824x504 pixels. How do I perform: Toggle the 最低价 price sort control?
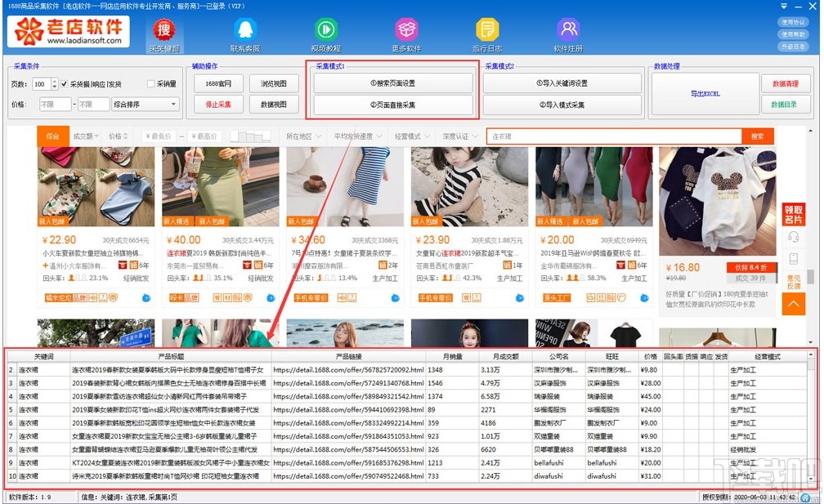coord(159,135)
